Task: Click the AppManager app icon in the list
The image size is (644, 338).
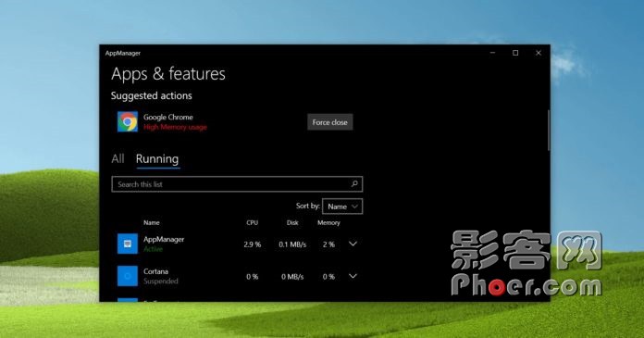Action: (x=128, y=244)
